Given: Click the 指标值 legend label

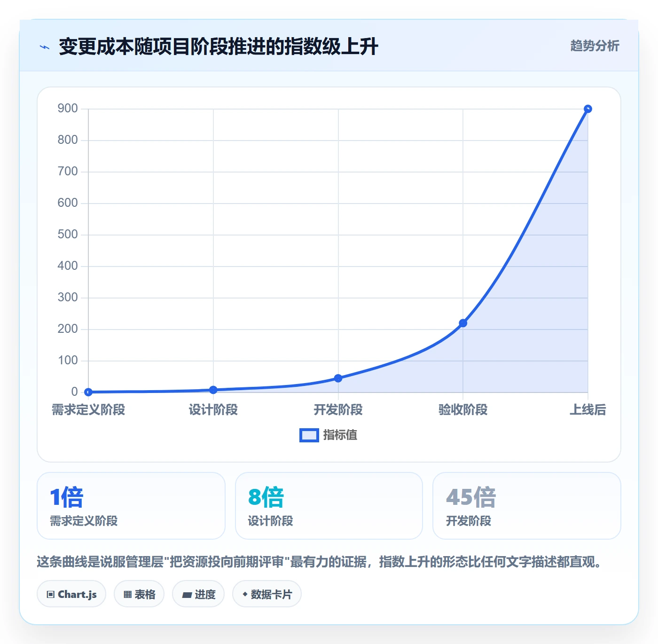Looking at the screenshot, I should pos(340,435).
